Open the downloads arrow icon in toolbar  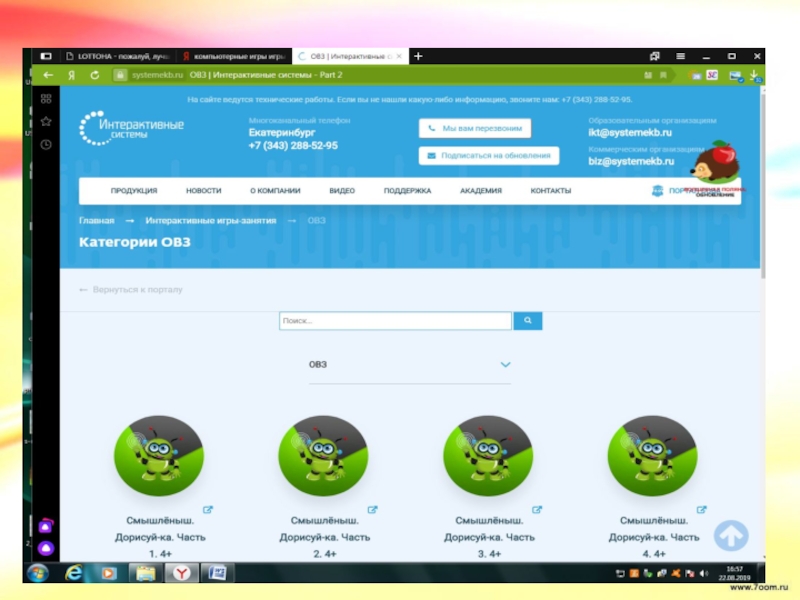pyautogui.click(x=754, y=76)
